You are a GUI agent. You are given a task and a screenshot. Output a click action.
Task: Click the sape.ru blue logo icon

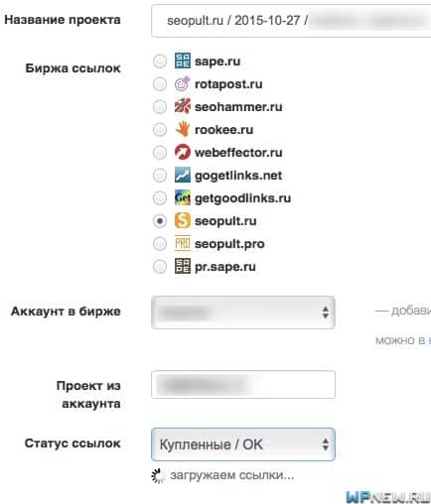click(183, 61)
